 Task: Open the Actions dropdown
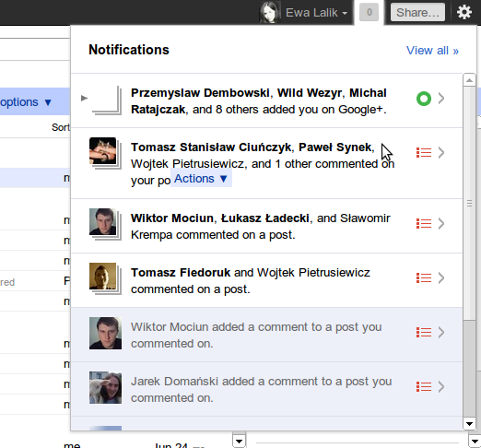coord(201,179)
